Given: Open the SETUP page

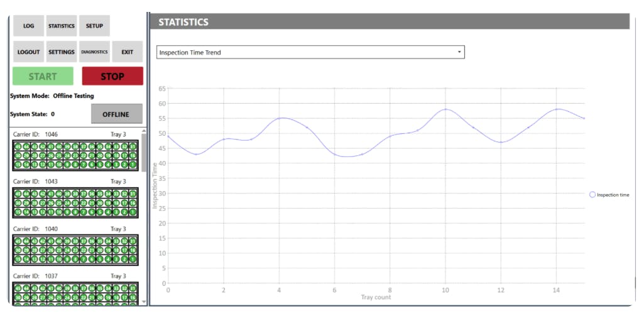Looking at the screenshot, I should point(94,26).
